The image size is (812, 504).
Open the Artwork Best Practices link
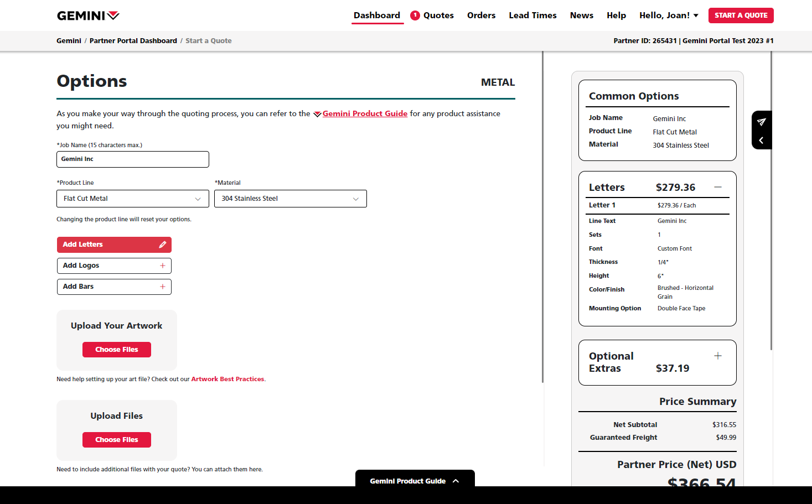[227, 379]
